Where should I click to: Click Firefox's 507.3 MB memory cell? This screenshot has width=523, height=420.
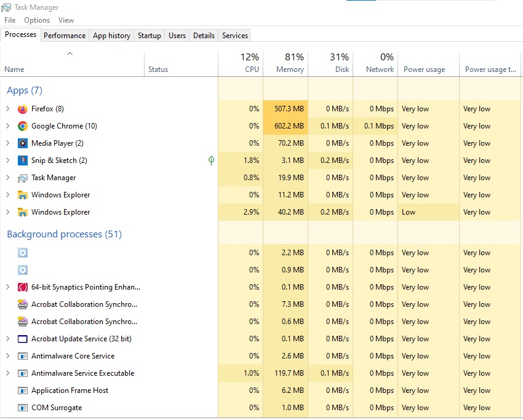coord(285,109)
